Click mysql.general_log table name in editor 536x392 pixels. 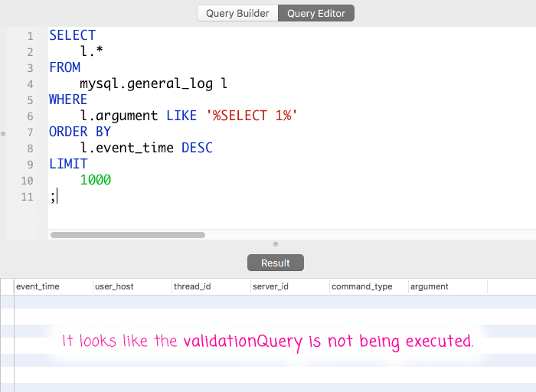tap(146, 83)
